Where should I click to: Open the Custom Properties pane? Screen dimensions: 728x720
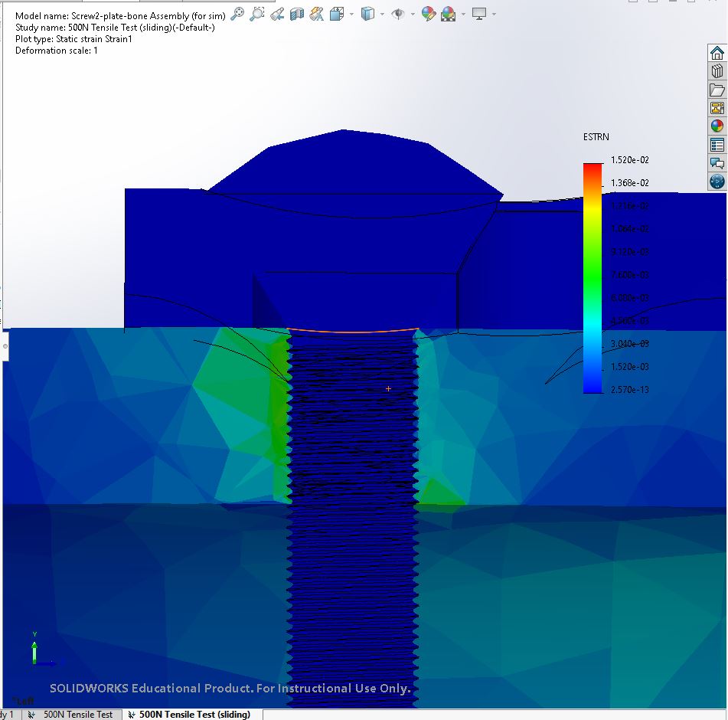pyautogui.click(x=717, y=145)
